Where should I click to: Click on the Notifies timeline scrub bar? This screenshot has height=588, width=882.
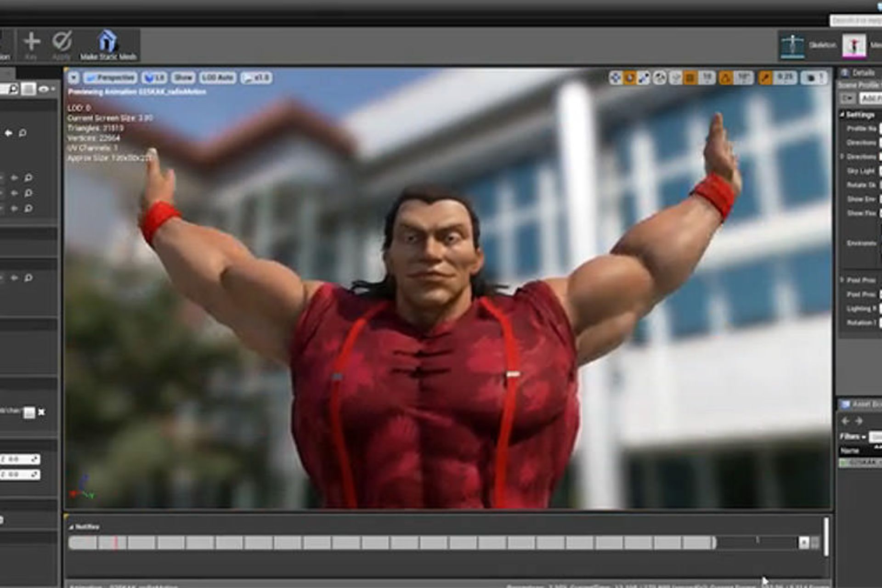[x=390, y=543]
